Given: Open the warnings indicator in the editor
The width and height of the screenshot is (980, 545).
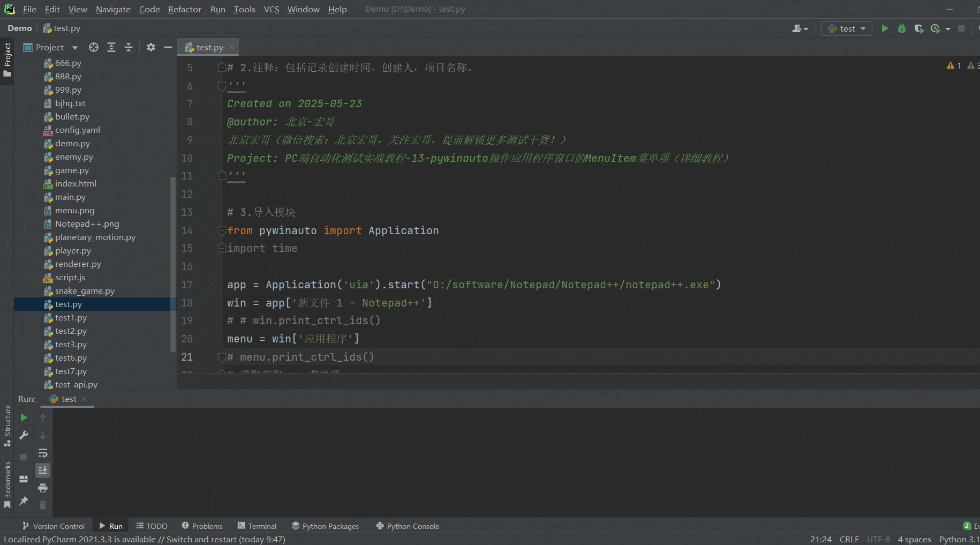Looking at the screenshot, I should (954, 65).
